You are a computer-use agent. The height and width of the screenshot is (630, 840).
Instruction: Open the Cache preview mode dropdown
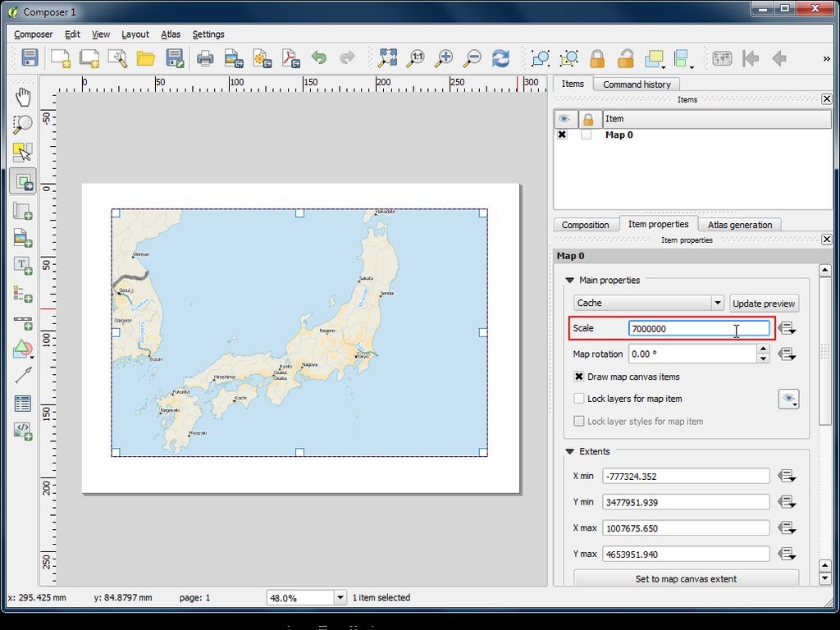[649, 303]
